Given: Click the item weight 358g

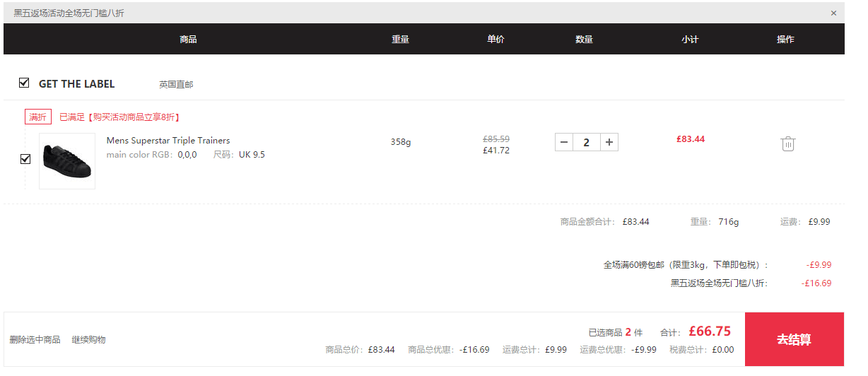Looking at the screenshot, I should tap(401, 142).
